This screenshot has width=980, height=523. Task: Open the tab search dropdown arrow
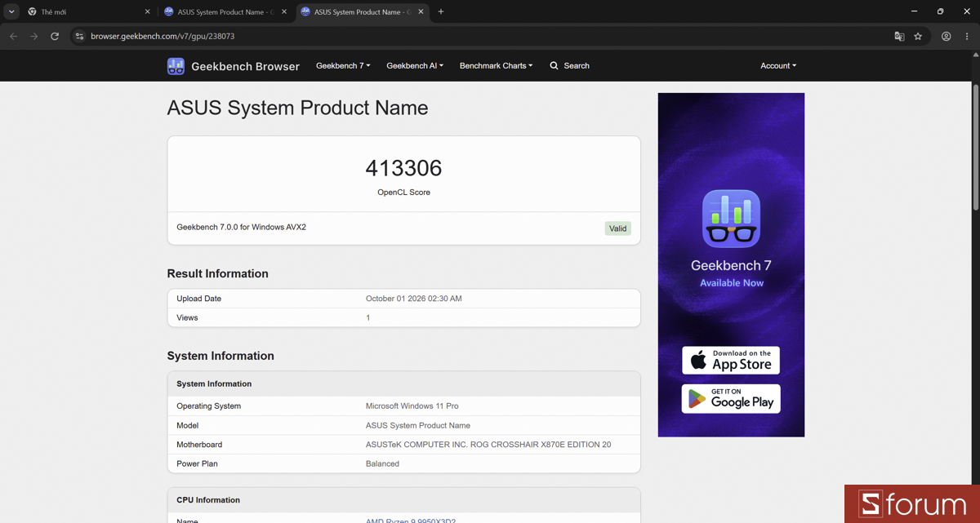coord(11,11)
